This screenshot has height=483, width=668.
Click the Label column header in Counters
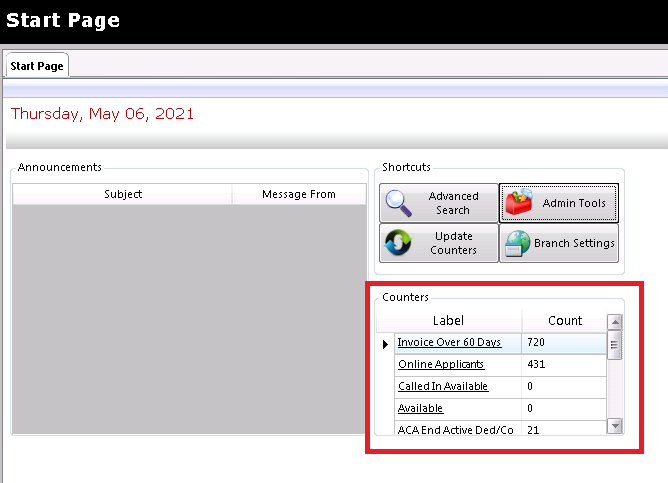[x=449, y=320]
